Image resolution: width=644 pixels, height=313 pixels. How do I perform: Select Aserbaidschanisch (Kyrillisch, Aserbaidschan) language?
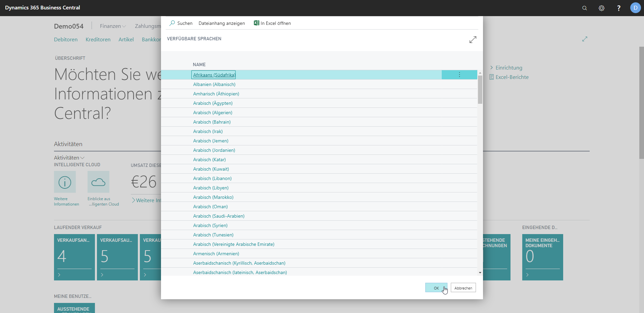pos(239,263)
